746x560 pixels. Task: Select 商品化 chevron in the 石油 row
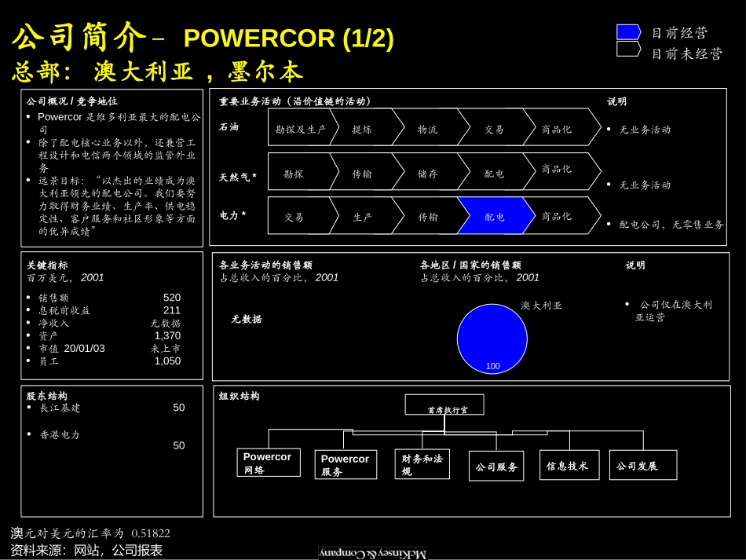click(x=561, y=127)
